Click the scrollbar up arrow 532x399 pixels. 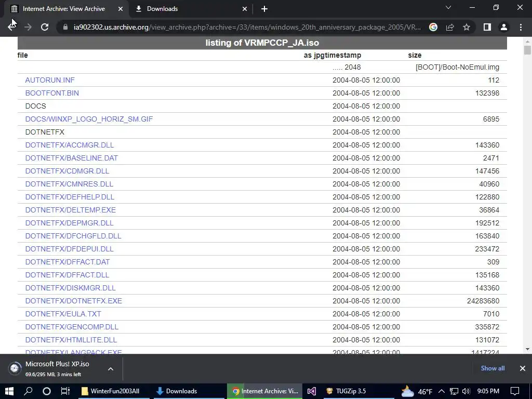pos(527,42)
